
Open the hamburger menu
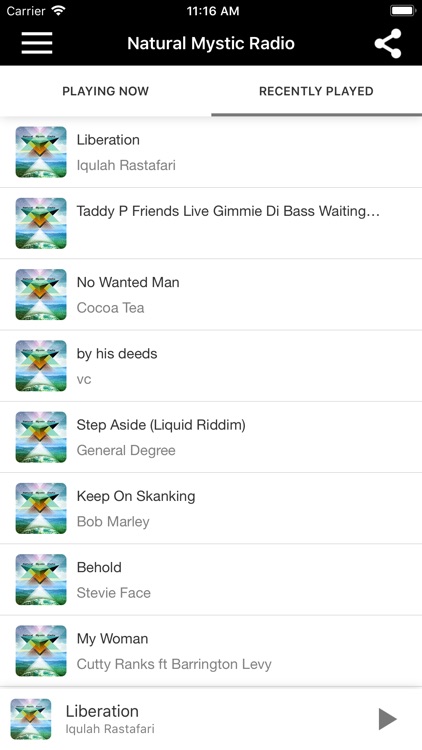pyautogui.click(x=37, y=43)
